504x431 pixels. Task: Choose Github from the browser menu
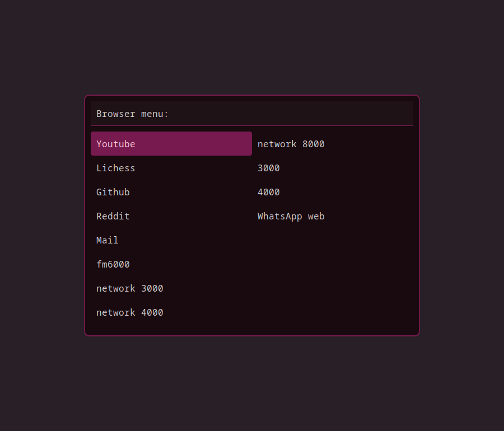coord(171,192)
